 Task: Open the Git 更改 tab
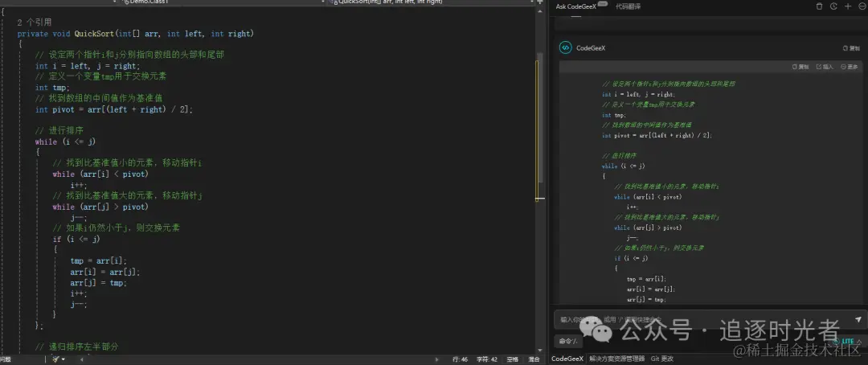(x=662, y=359)
